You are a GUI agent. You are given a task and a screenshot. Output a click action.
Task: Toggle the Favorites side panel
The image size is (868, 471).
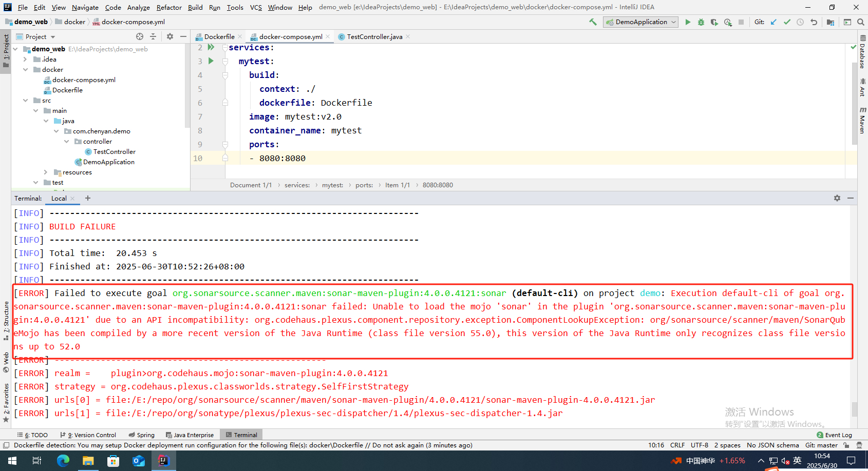6,403
